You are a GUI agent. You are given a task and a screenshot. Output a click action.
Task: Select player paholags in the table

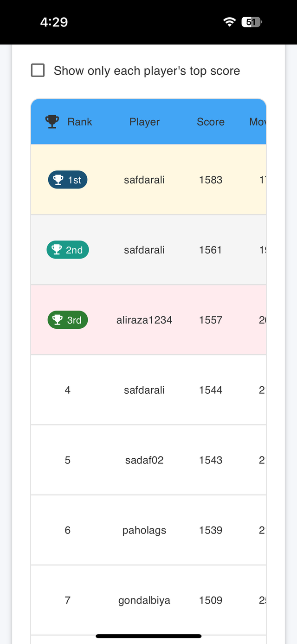coord(144,531)
